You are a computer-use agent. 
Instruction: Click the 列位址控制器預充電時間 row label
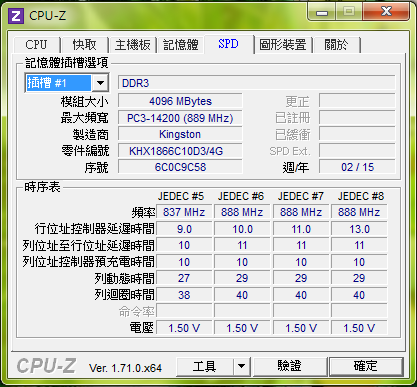click(x=88, y=262)
